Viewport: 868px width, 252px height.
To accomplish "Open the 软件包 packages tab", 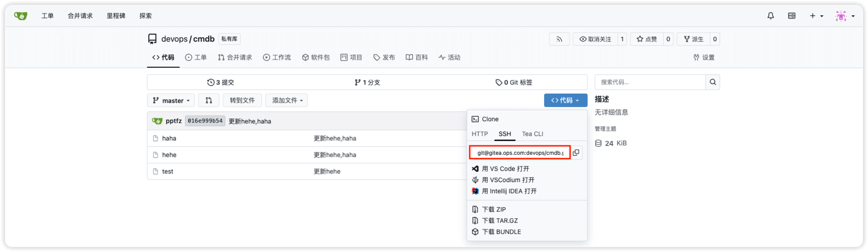I will (x=316, y=57).
